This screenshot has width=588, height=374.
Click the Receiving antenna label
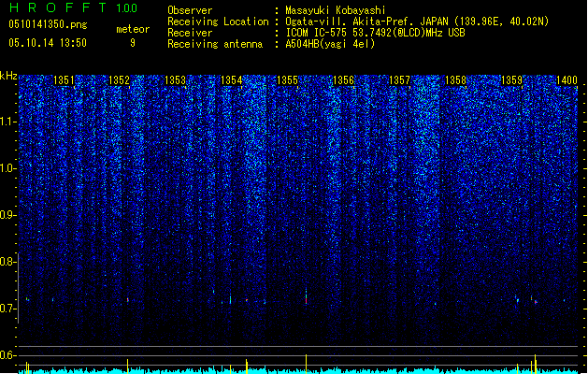coord(215,44)
